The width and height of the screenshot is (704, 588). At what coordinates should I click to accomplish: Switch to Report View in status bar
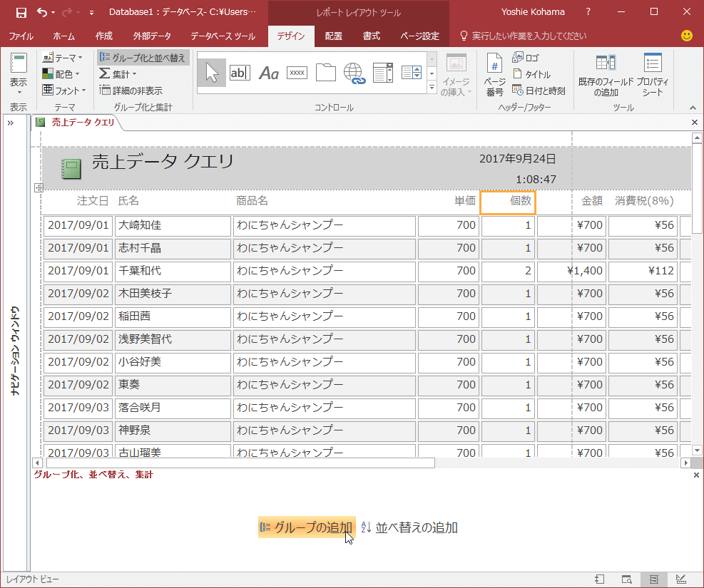click(x=600, y=579)
